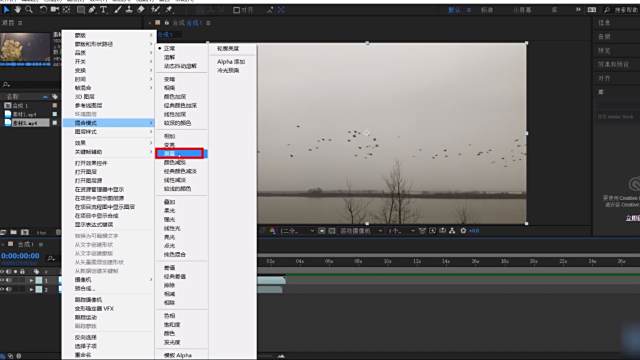This screenshot has width=640, height=360.
Task: Click the footage thumbnail in project panel
Action: [25, 48]
